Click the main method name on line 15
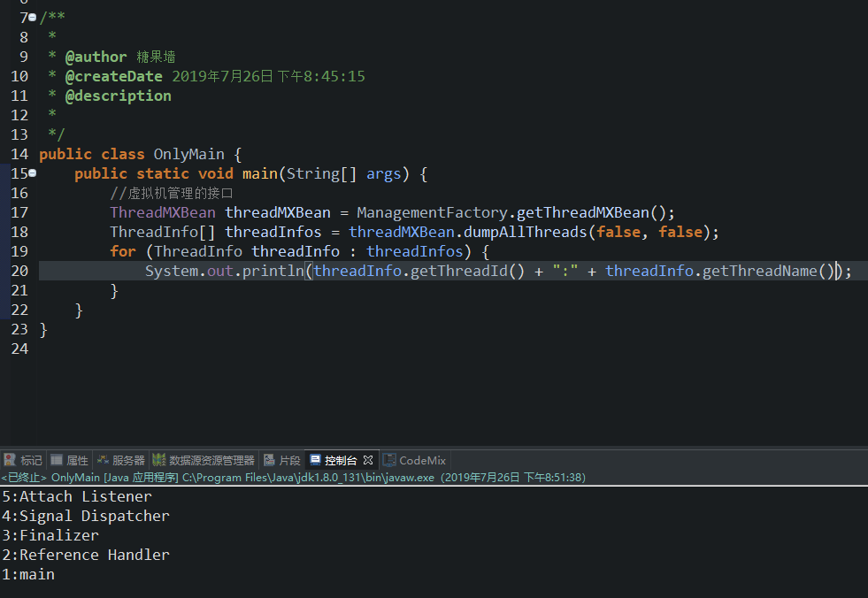 point(259,174)
